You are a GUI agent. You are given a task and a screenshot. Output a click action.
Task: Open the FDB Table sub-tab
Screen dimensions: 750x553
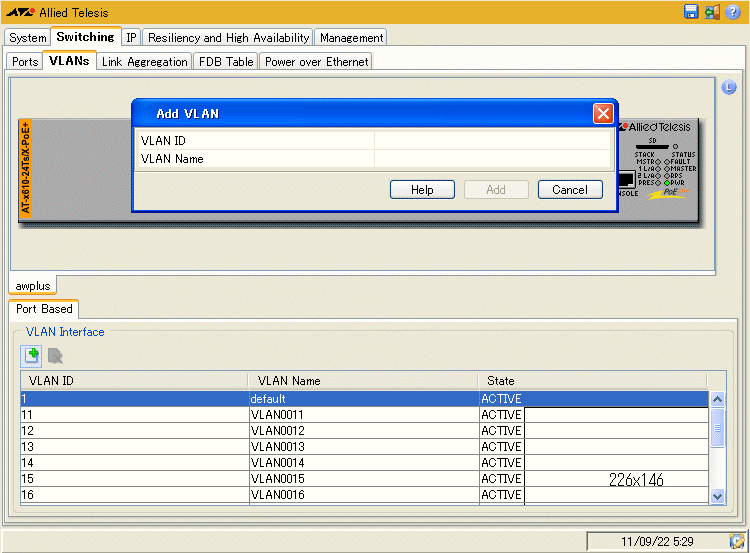pos(226,62)
